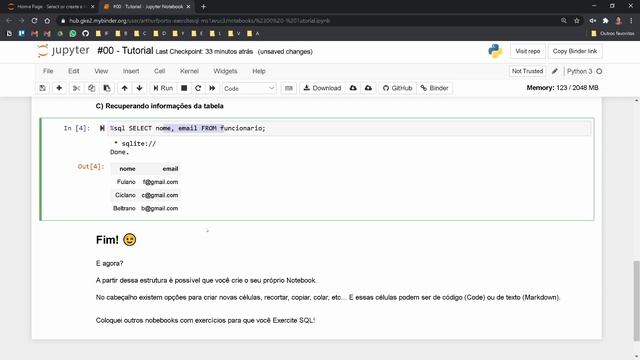The width and height of the screenshot is (640, 360).
Task: Click the table cell 'c@gmail.com'
Action: point(160,195)
